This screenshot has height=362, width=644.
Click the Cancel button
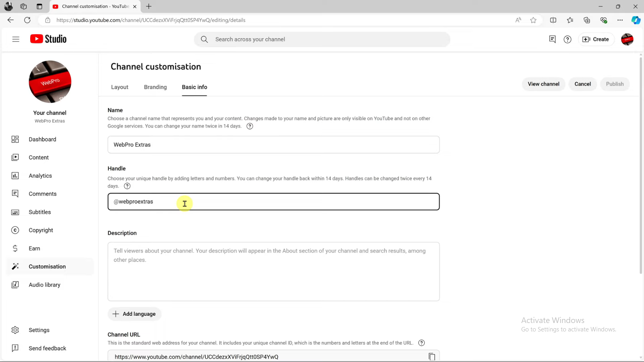582,84
